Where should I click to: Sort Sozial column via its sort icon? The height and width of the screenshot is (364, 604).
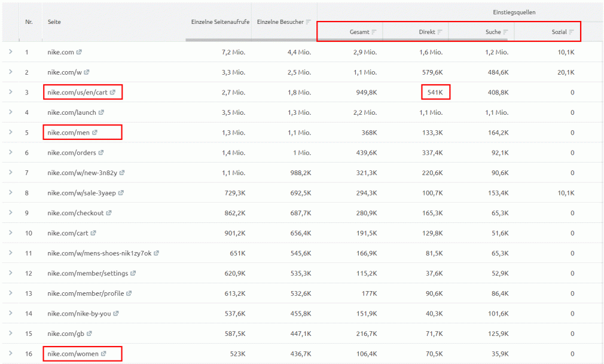(571, 32)
